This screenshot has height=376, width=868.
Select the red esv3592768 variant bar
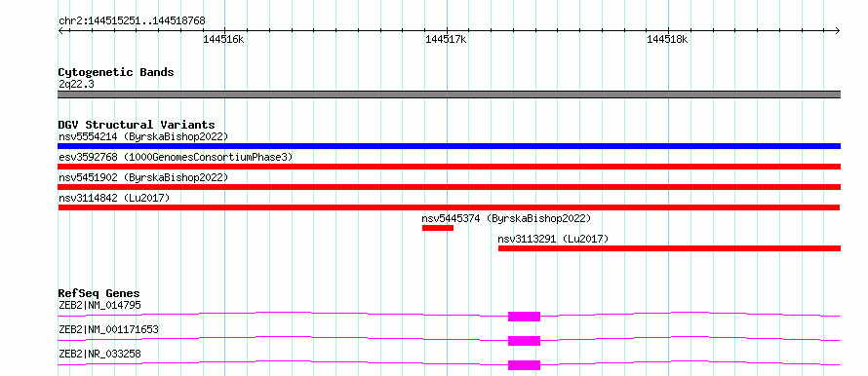click(449, 167)
